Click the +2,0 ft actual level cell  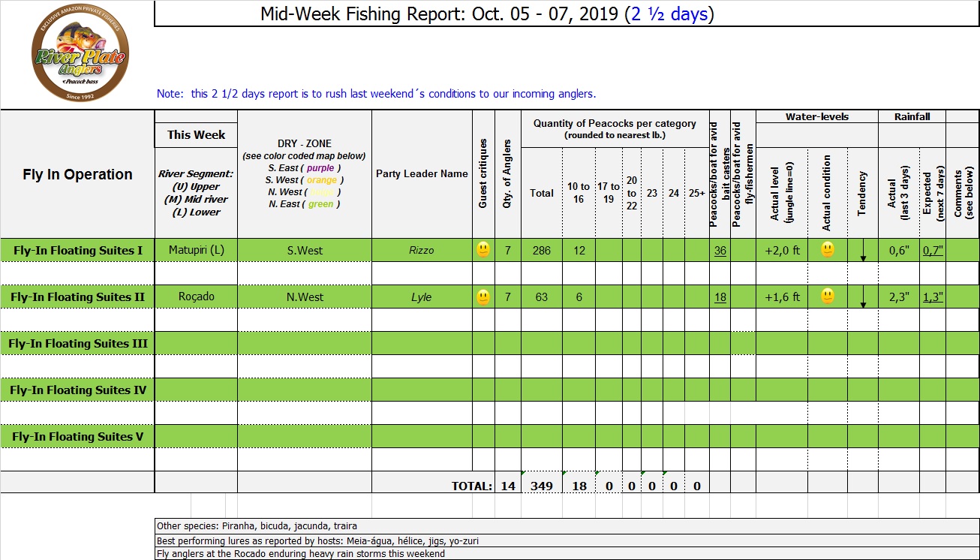[782, 250]
